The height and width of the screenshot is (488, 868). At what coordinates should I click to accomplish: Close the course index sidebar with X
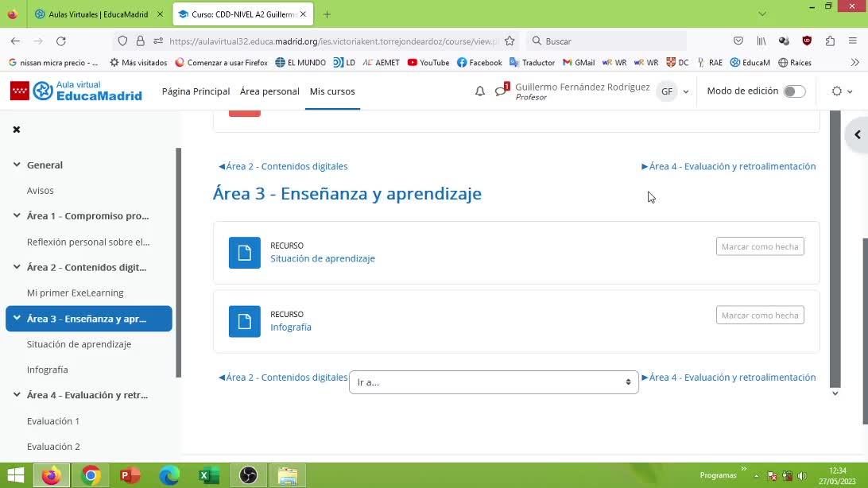[x=17, y=130]
